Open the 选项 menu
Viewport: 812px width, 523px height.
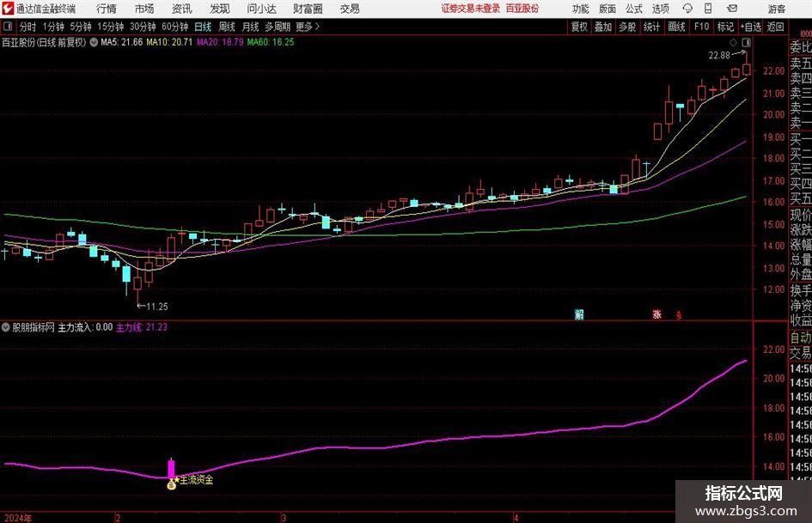coord(660,9)
